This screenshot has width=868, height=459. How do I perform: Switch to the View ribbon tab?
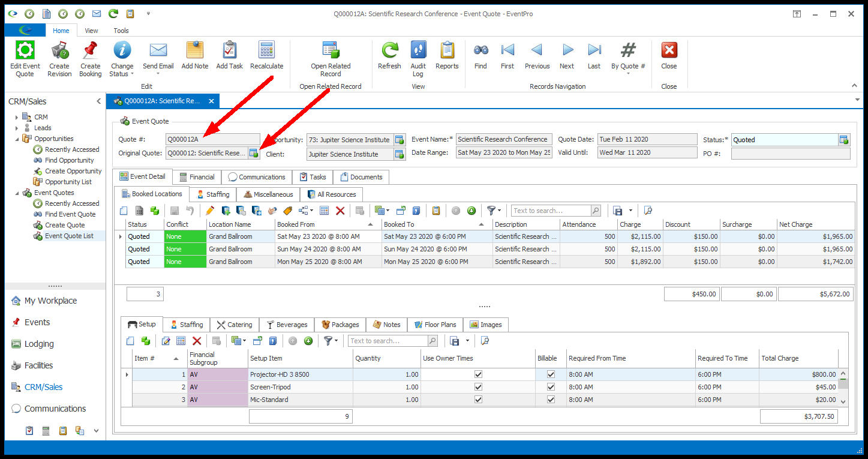(x=91, y=31)
